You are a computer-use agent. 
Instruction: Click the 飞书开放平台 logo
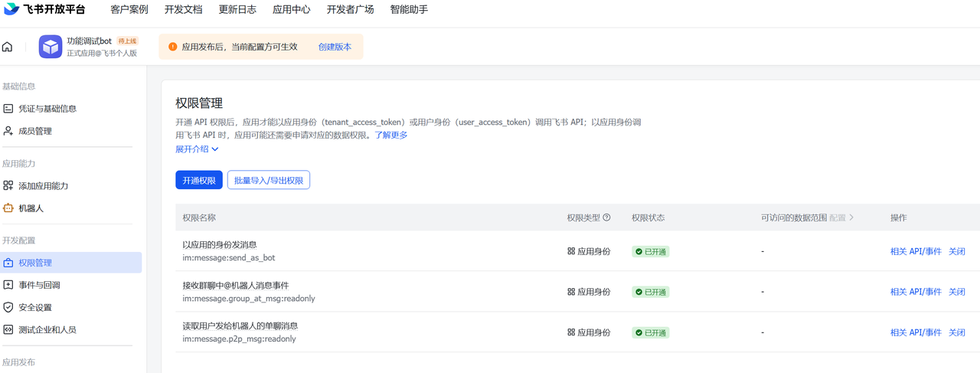point(45,10)
